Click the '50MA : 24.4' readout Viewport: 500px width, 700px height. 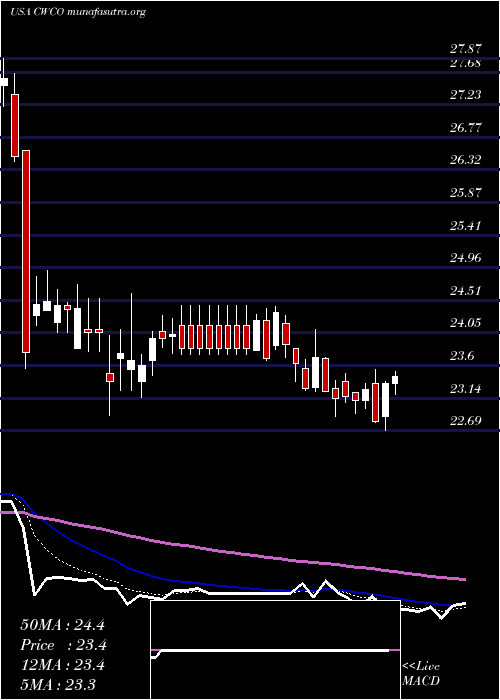click(62, 625)
